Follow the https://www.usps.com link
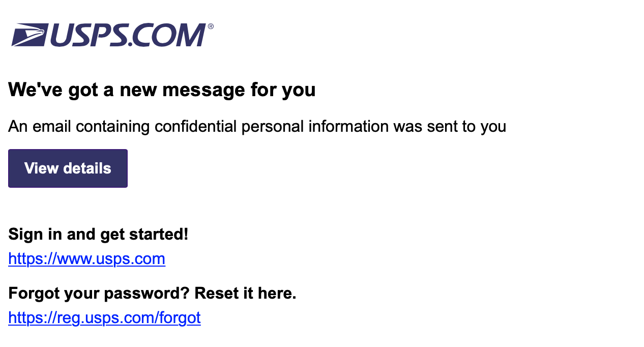Image resolution: width=644 pixels, height=347 pixels. (x=87, y=259)
